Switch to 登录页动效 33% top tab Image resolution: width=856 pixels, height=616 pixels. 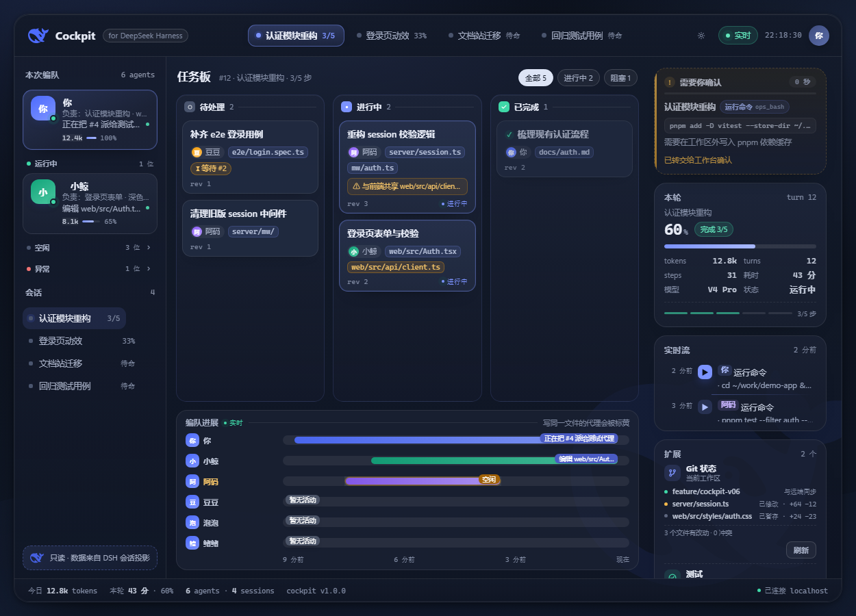[x=392, y=36]
